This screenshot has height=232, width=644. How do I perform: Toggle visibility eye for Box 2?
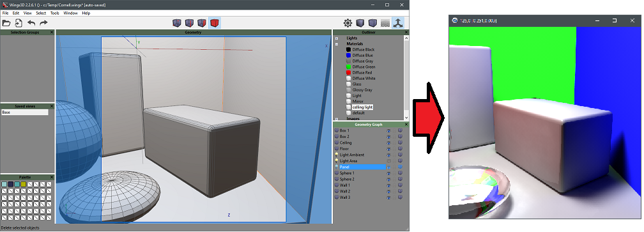(388, 137)
